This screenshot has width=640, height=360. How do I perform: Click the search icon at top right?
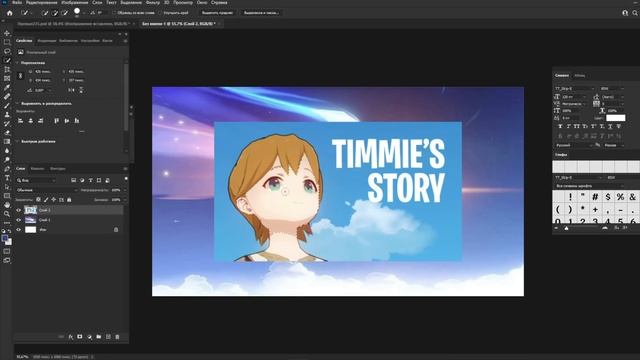pyautogui.click(x=635, y=13)
